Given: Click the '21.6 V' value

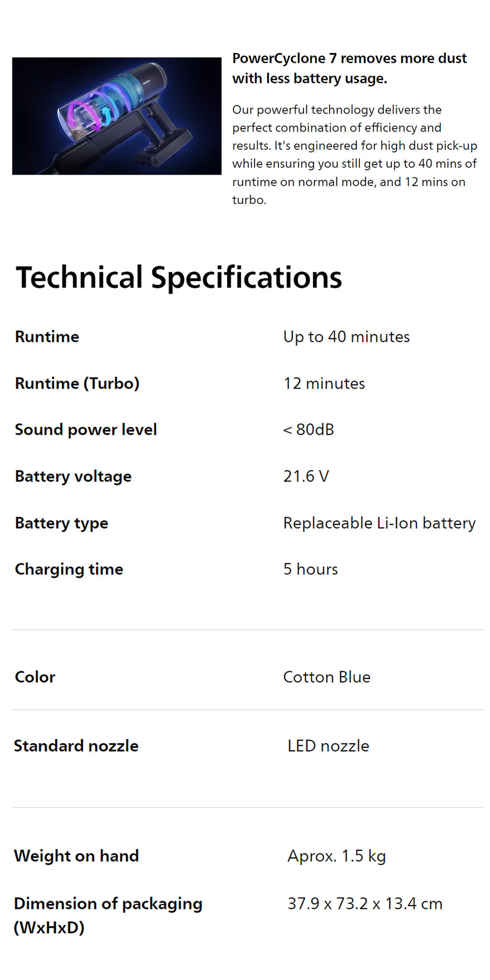Looking at the screenshot, I should [x=306, y=477].
